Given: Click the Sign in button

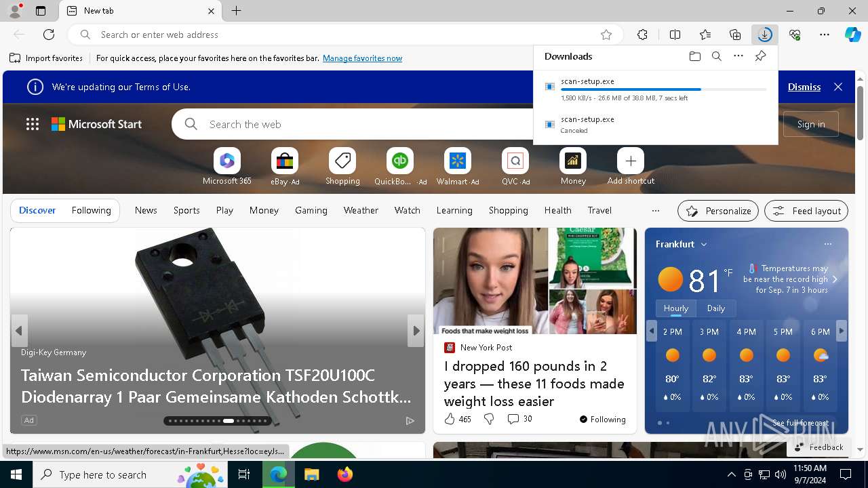Looking at the screenshot, I should [811, 124].
